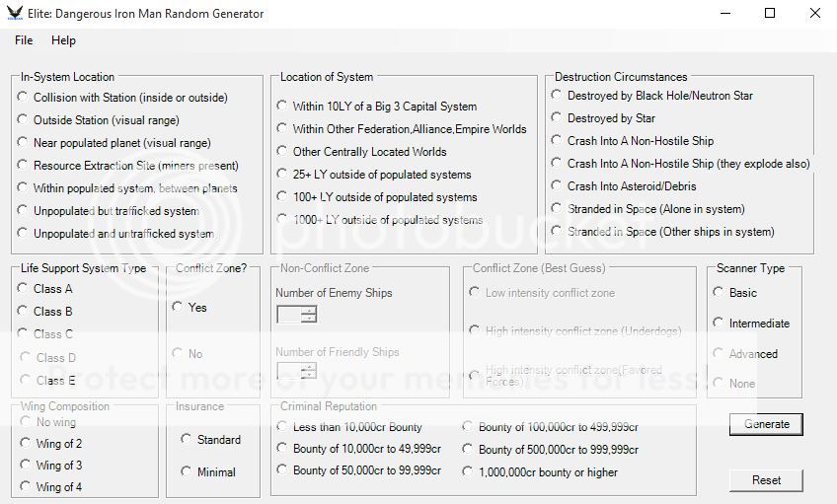Select Wing of 3
Image resolution: width=837 pixels, height=504 pixels.
click(51, 466)
